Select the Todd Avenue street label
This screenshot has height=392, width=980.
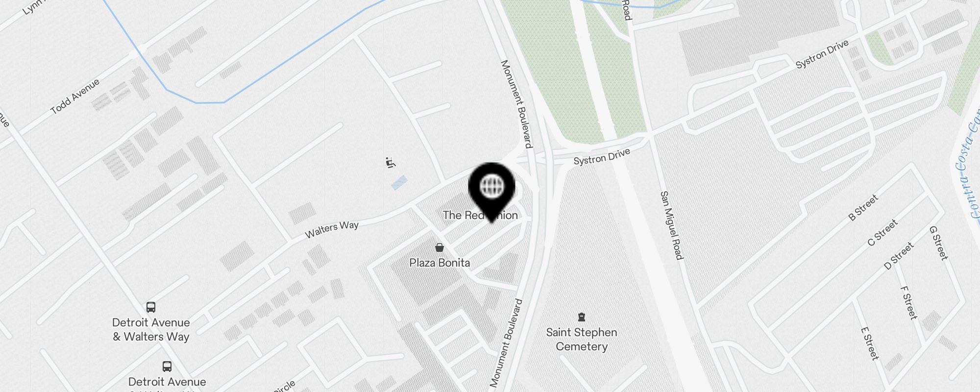tap(75, 96)
